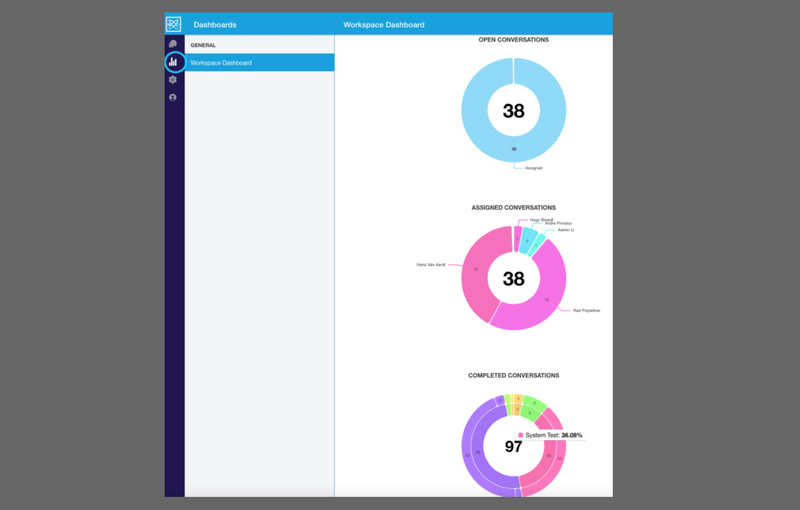800x510 pixels.
Task: Click the small Hugo pink slice
Action: (x=517, y=239)
